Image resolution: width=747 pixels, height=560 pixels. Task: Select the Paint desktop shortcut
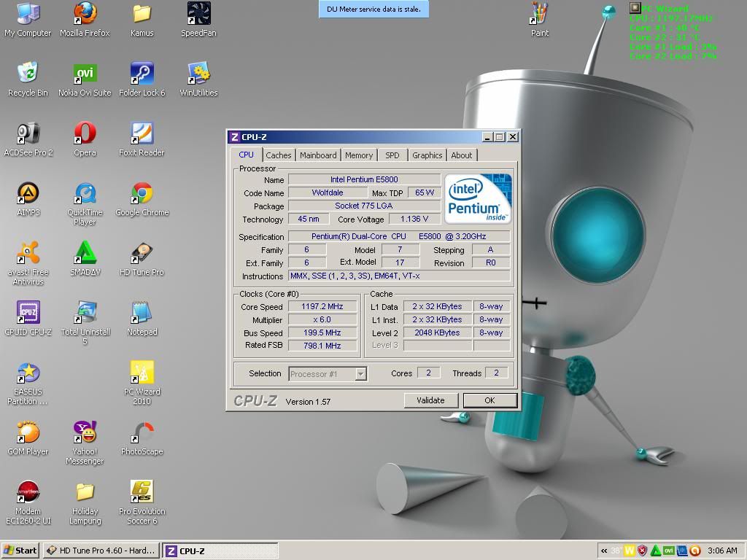540,20
